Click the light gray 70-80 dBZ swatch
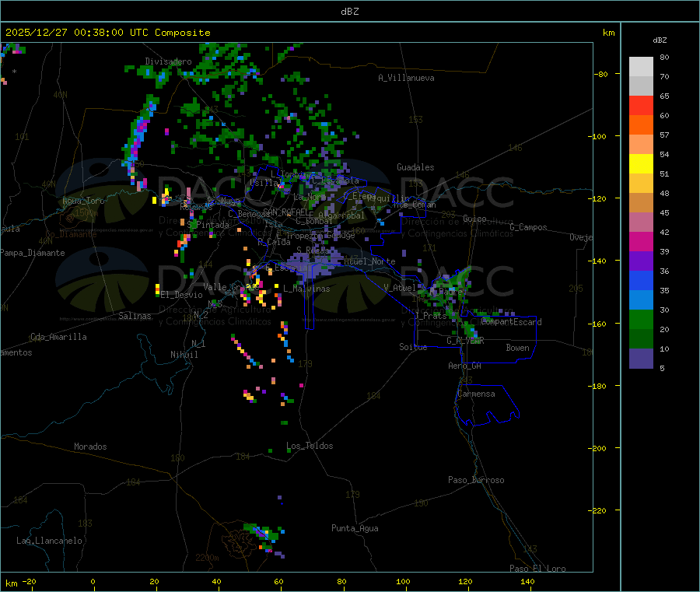 tap(641, 67)
